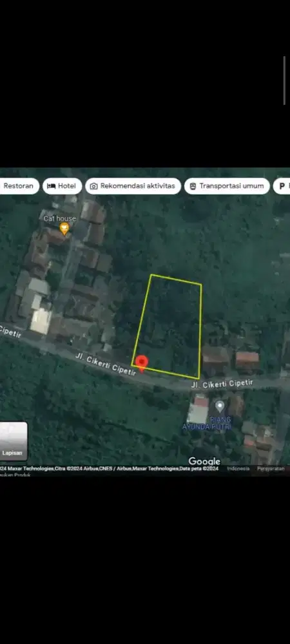Open the Cat house place marker
290x644 pixels.
pyautogui.click(x=64, y=229)
